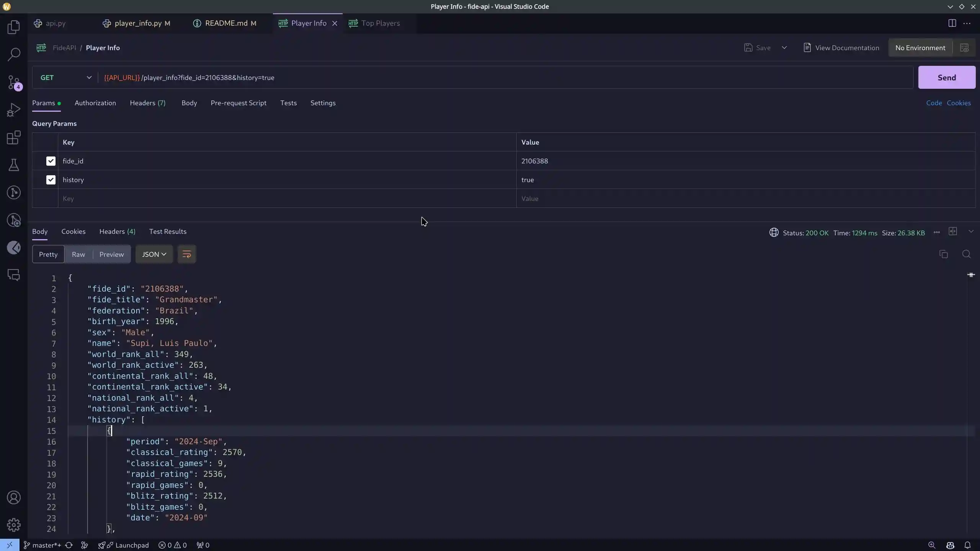The image size is (980, 551).
Task: Toggle the split editor layout icon
Action: (953, 231)
